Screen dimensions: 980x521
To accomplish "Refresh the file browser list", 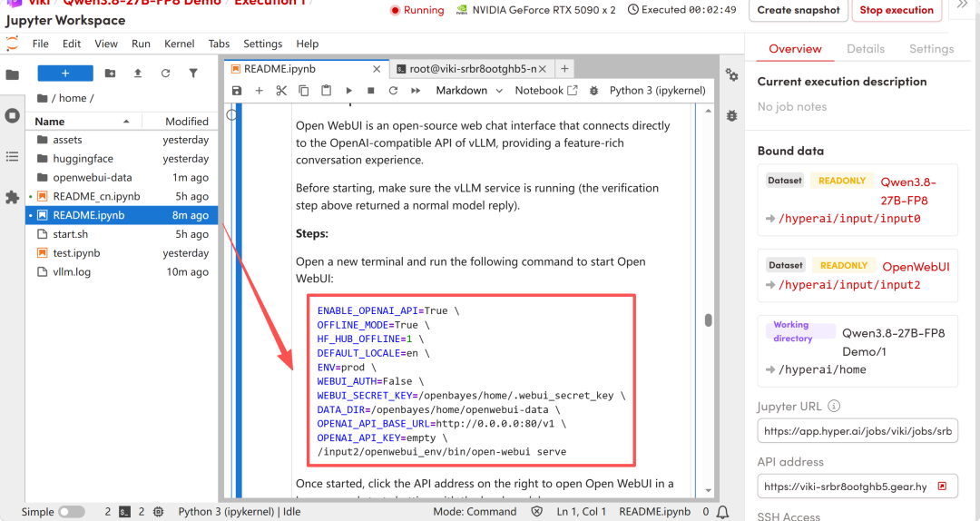I will tap(166, 74).
